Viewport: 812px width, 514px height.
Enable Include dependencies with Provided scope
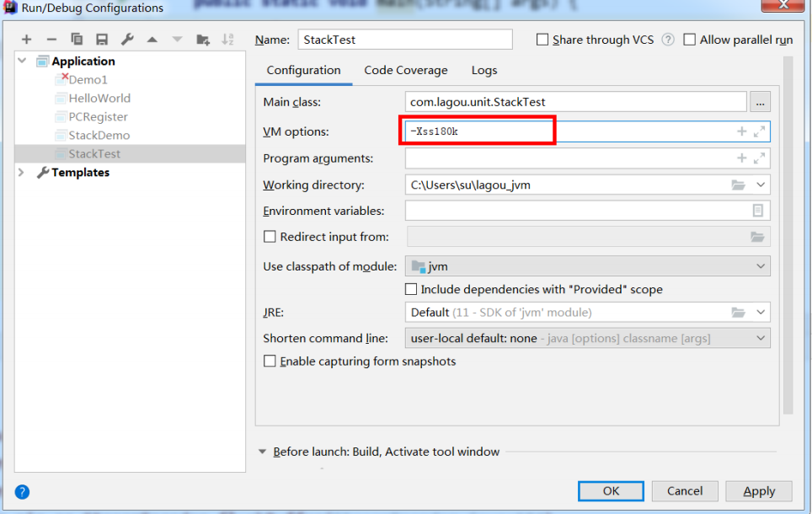point(411,289)
